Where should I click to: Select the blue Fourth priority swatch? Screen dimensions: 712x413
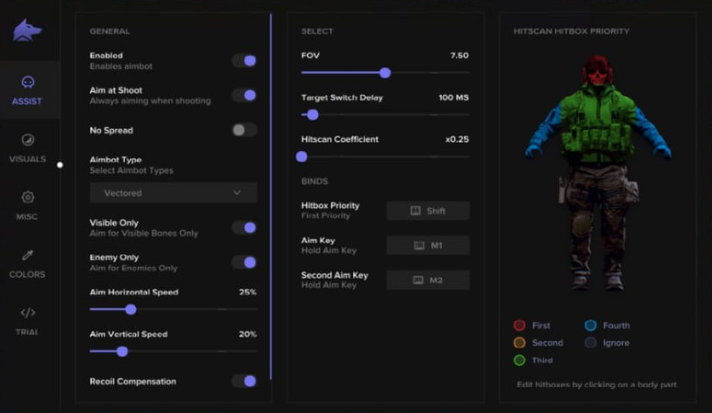(591, 325)
